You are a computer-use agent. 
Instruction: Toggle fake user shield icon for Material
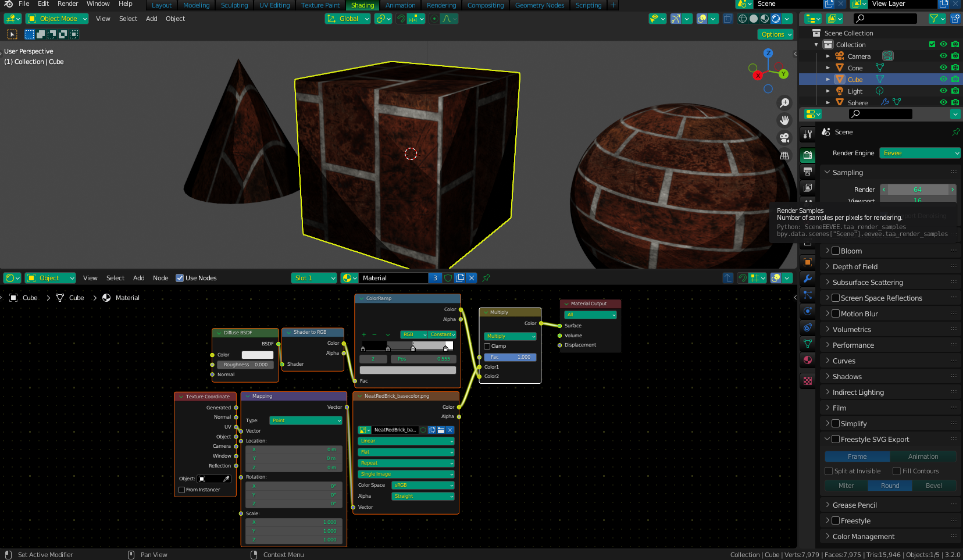448,278
